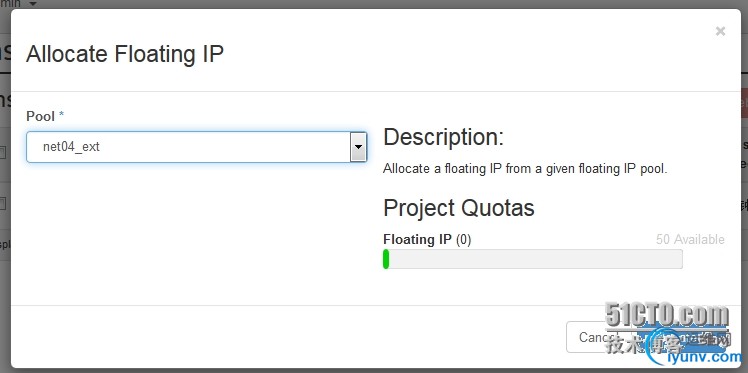The image size is (748, 373).
Task: Click the Allocate Floating IP dialog title
Action: (125, 54)
